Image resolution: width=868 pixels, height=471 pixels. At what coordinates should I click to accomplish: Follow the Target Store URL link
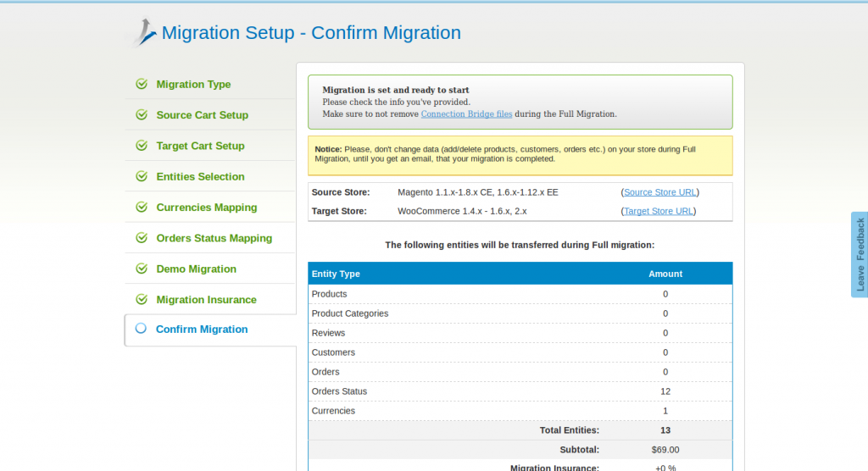(659, 211)
